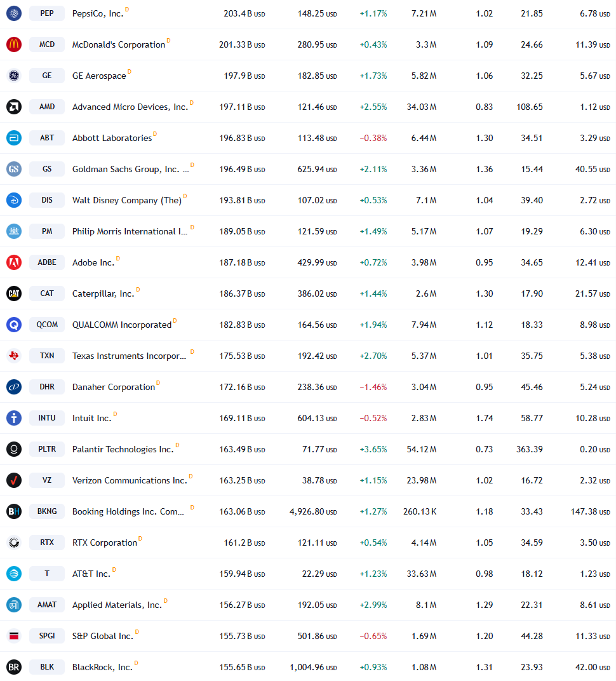The width and height of the screenshot is (616, 681).
Task: Click the McDonald's golden arches logo
Action: click(x=14, y=44)
